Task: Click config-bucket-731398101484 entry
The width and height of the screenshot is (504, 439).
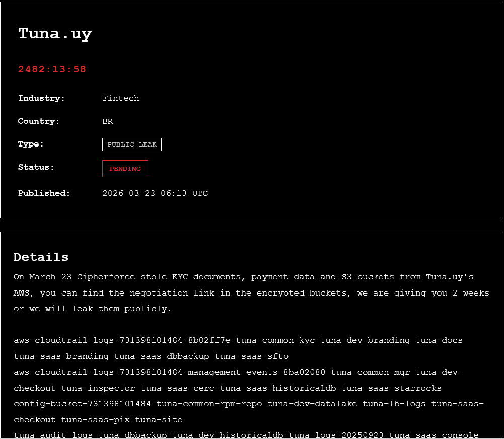Action: point(82,404)
